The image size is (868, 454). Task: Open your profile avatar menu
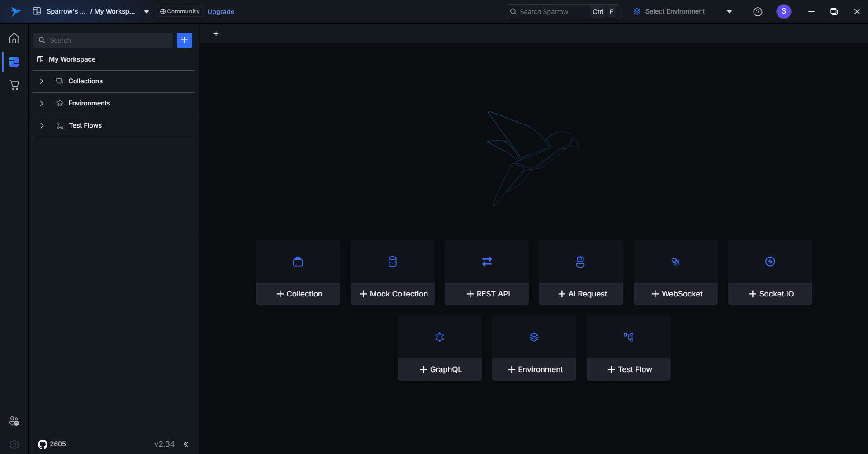click(784, 11)
